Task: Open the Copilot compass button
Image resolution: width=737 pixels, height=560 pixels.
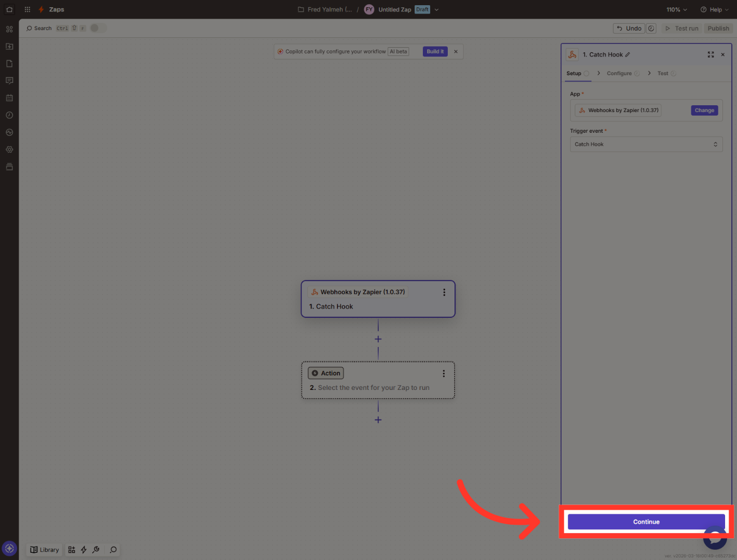Action: 9,548
